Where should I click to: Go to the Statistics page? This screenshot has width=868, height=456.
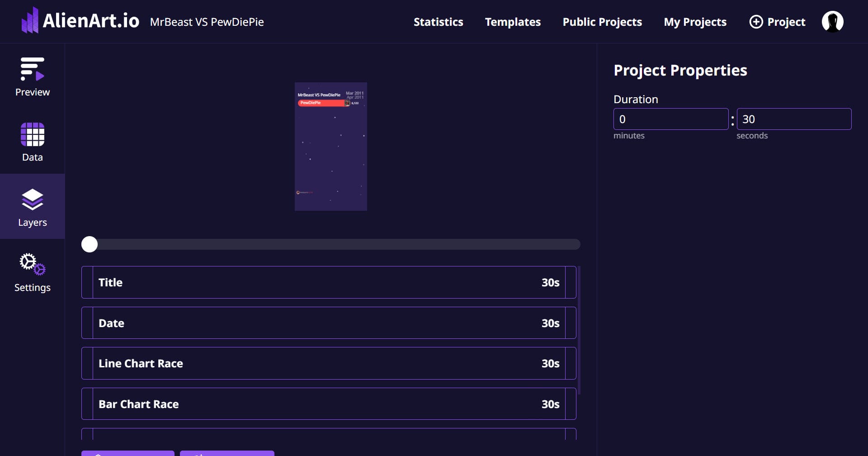[x=438, y=22]
